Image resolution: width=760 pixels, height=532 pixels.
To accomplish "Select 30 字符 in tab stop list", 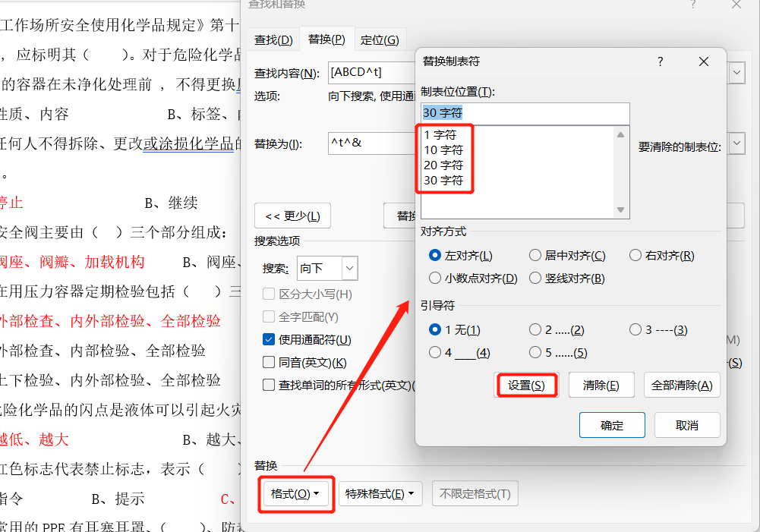I will coord(443,180).
